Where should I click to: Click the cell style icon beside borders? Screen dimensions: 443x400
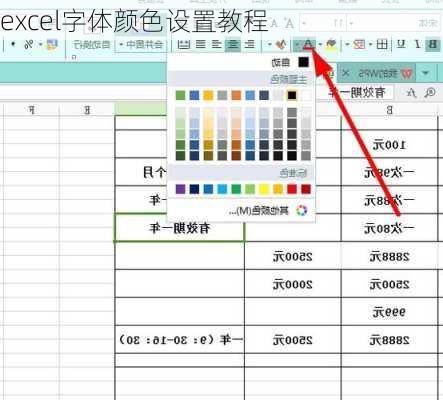pyautogui.click(x=359, y=44)
